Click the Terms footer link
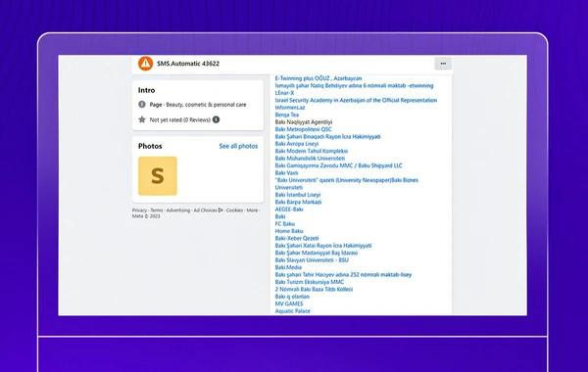 tap(157, 210)
